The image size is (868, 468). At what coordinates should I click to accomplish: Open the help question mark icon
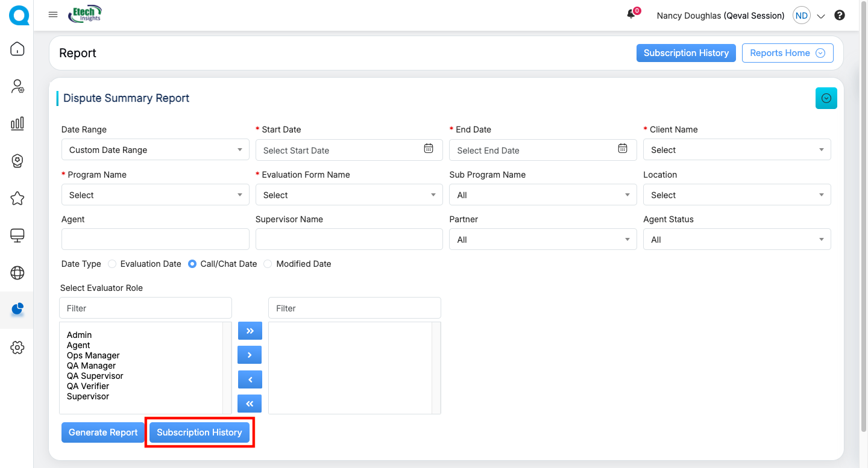(x=839, y=16)
